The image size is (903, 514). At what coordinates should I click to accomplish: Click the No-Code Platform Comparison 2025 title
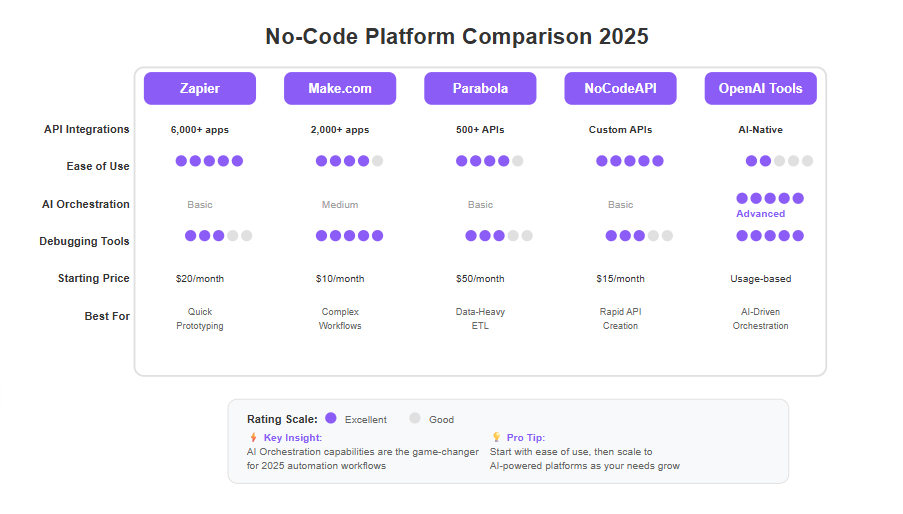457,36
